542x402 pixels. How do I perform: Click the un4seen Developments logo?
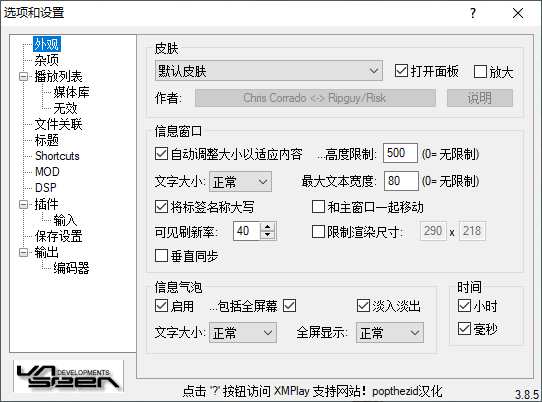(68, 376)
